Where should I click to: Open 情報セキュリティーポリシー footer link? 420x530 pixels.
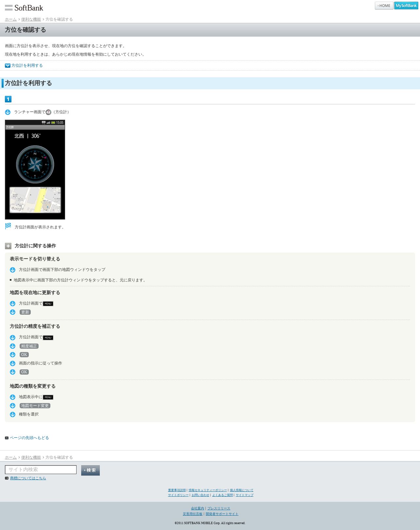(x=208, y=490)
